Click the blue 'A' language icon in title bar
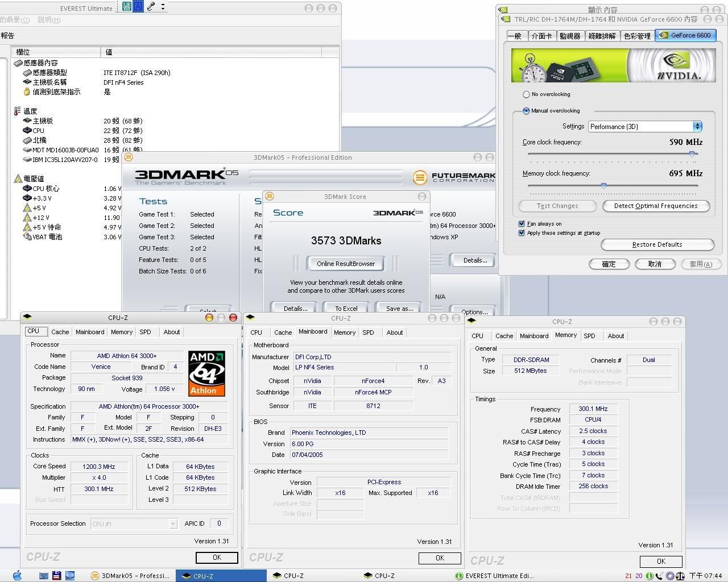Image resolution: width=728 pixels, height=582 pixels. point(138,7)
